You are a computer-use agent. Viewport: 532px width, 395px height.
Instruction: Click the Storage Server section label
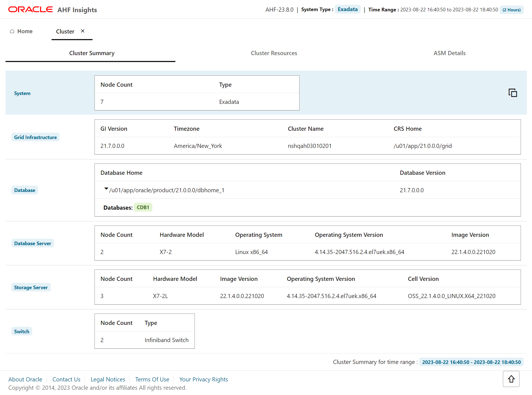pyautogui.click(x=31, y=287)
